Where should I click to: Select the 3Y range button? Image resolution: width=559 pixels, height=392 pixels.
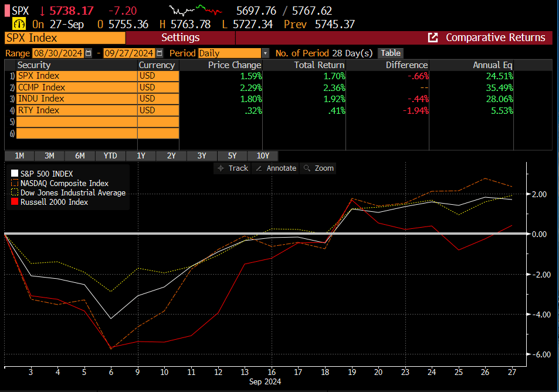pyautogui.click(x=202, y=156)
